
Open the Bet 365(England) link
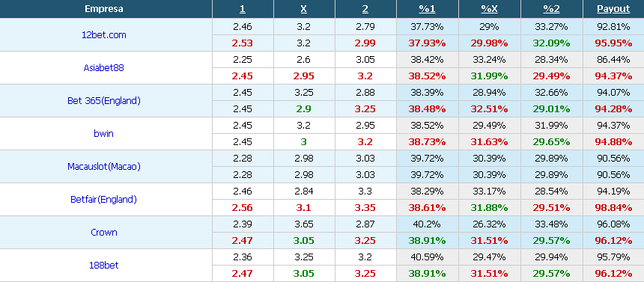(104, 100)
